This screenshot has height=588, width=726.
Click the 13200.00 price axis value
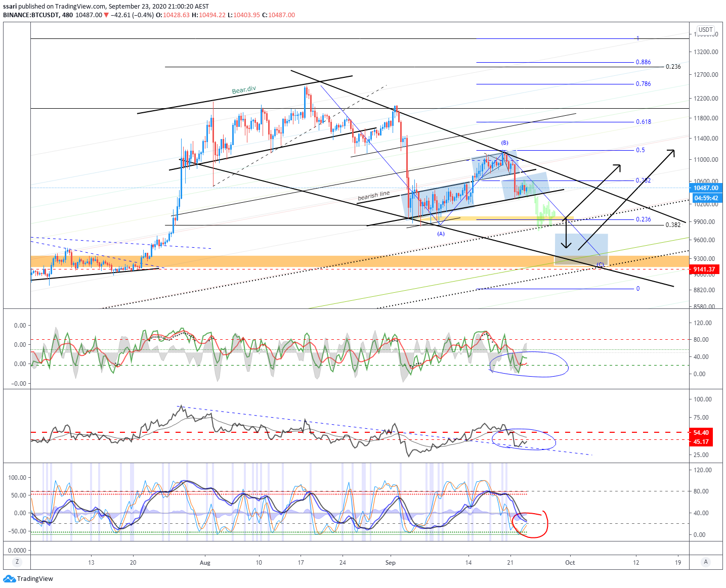pos(706,52)
